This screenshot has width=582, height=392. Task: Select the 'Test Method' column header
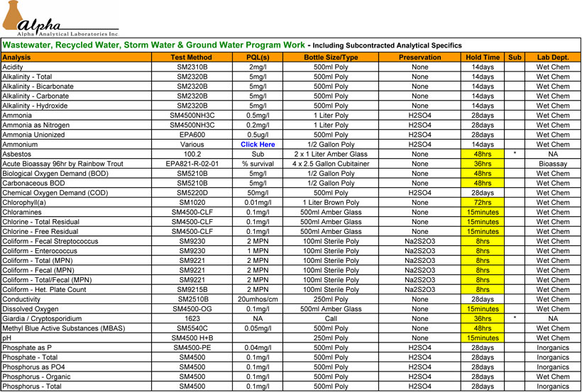tap(192, 57)
